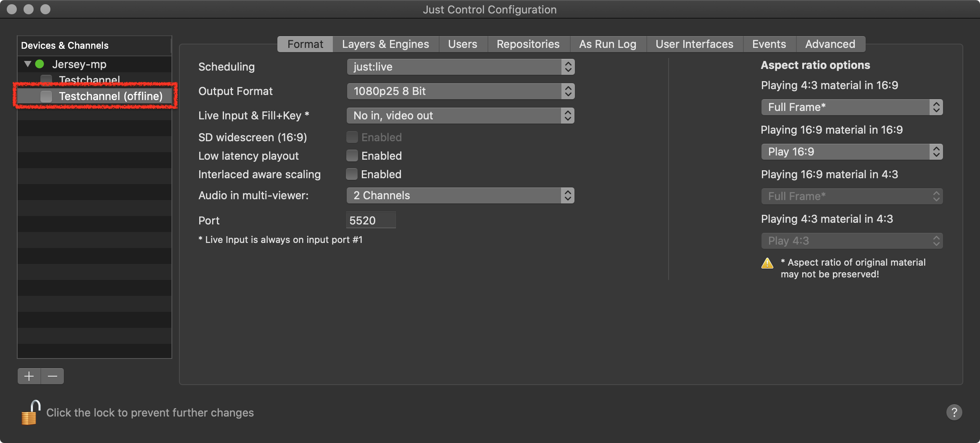Toggle SD widescreen (16:9) checkbox
This screenshot has height=443, width=980.
[352, 137]
